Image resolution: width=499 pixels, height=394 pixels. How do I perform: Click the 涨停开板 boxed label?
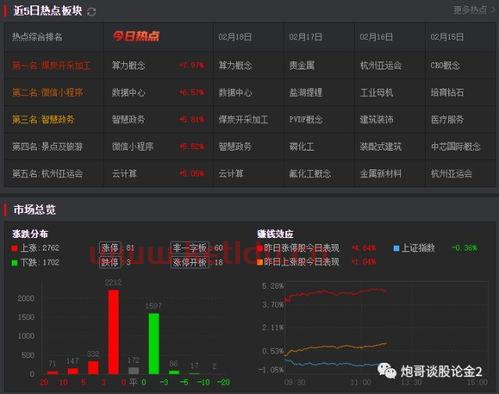pos(189,262)
